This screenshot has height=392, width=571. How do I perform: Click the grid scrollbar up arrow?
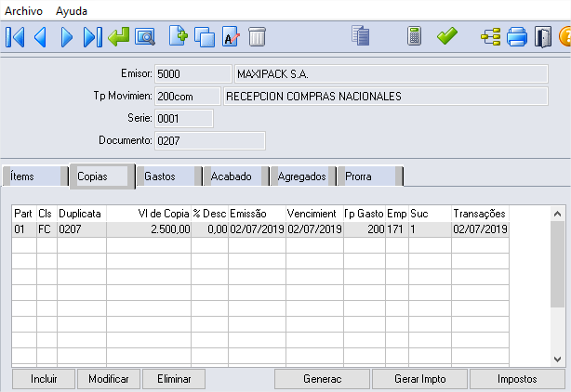(557, 214)
